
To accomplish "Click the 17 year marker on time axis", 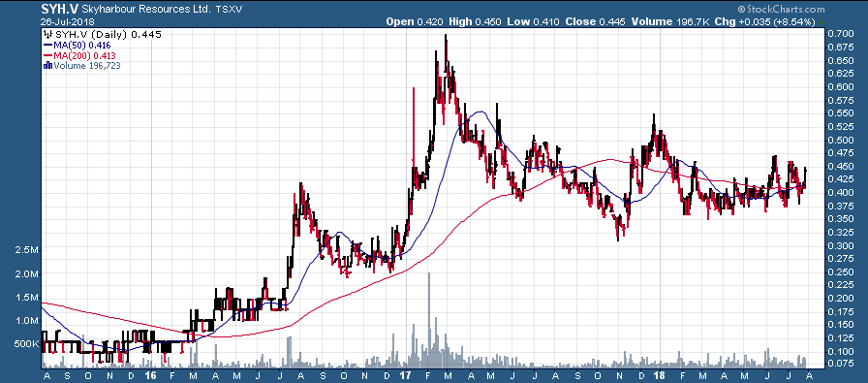I will point(405,375).
